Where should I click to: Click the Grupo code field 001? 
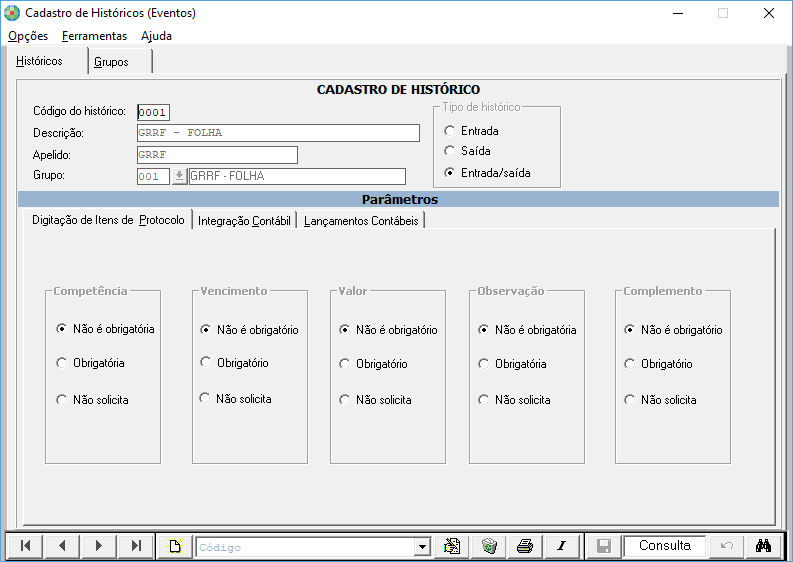pyautogui.click(x=153, y=177)
